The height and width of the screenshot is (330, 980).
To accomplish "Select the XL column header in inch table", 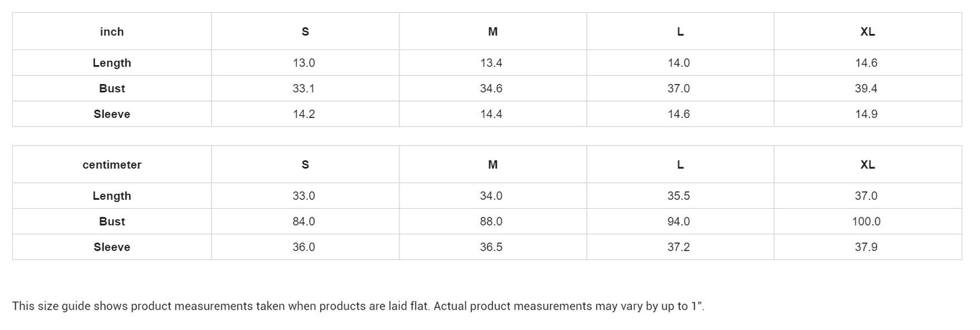I will pyautogui.click(x=867, y=32).
